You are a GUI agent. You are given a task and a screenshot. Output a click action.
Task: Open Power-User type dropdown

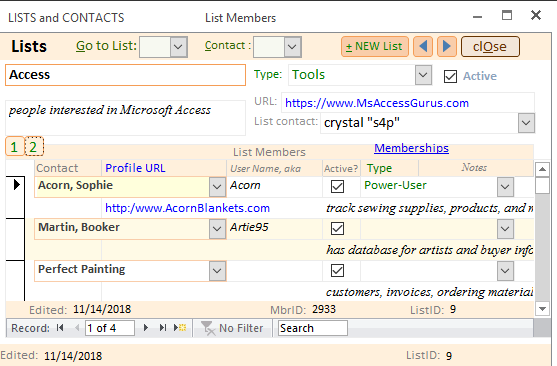[x=505, y=187]
